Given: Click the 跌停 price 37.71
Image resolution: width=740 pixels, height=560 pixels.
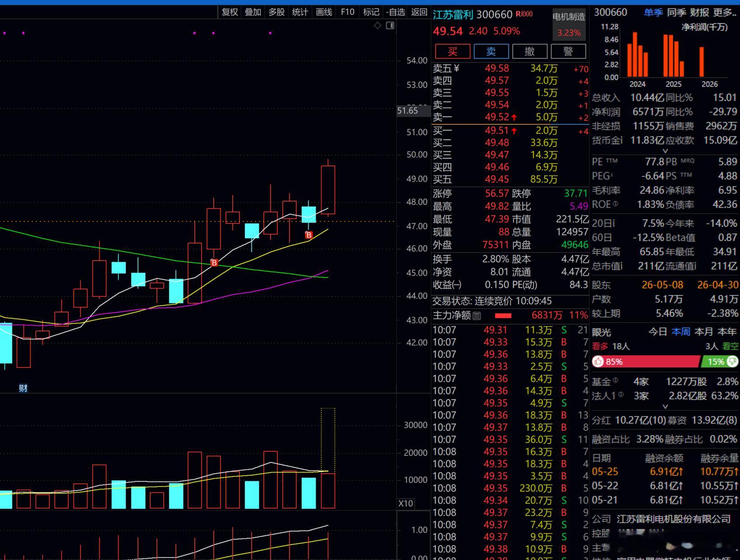Looking at the screenshot, I should pyautogui.click(x=576, y=193).
